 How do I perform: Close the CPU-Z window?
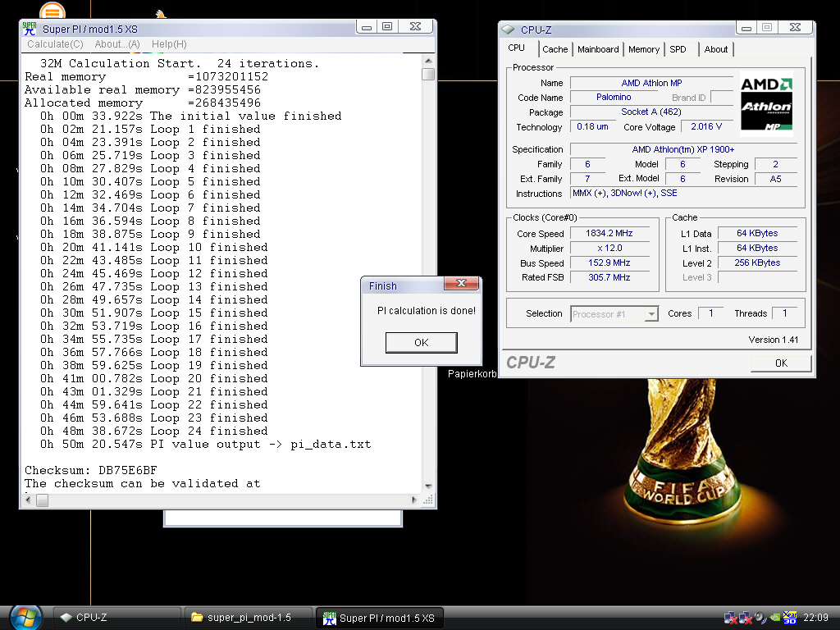796,27
